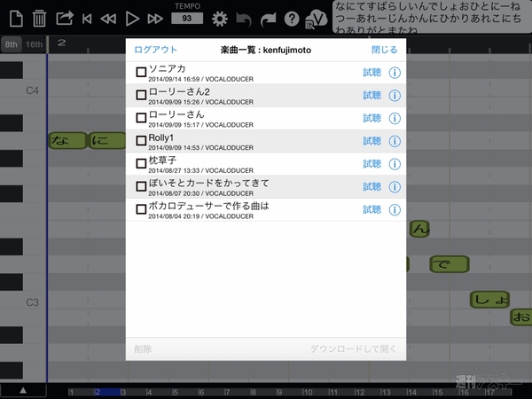Jump to measure 10 in the bar ruler
This screenshot has width=532, height=399.
(308, 393)
